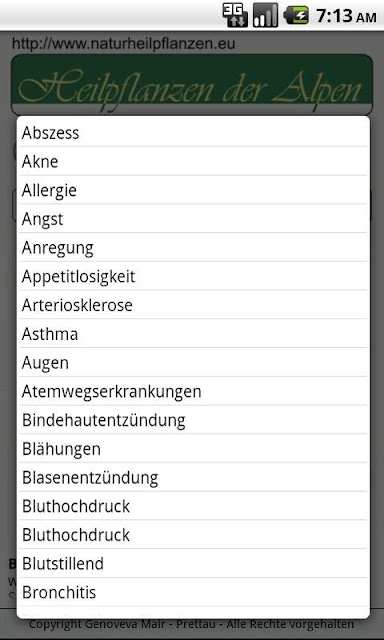
Task: Choose Bindehautentzündung entry
Action: point(193,420)
